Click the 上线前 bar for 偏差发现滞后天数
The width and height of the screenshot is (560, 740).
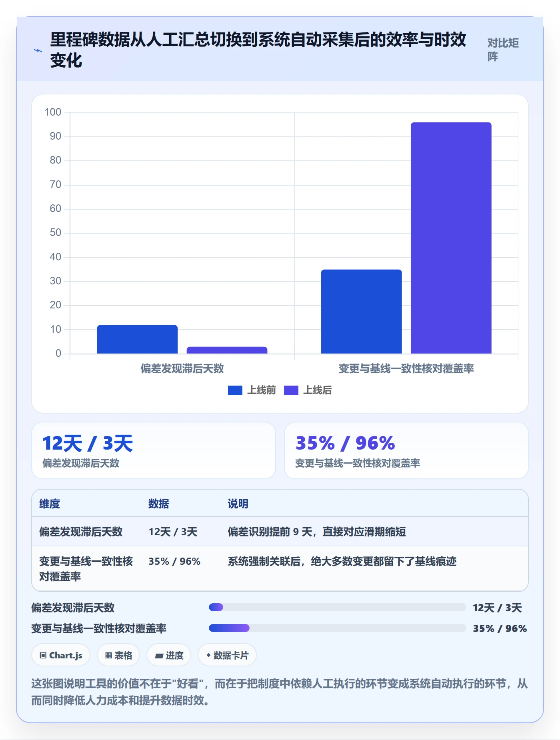[x=137, y=339]
